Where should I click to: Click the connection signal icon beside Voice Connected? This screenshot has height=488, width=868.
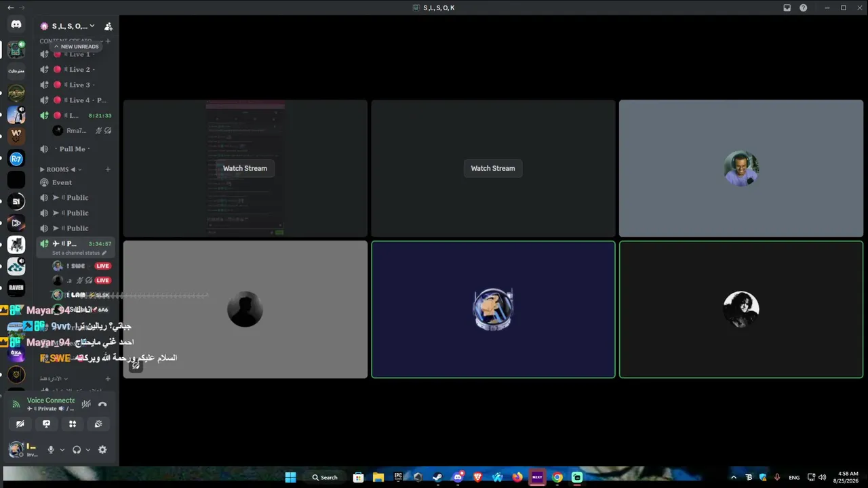tap(16, 404)
